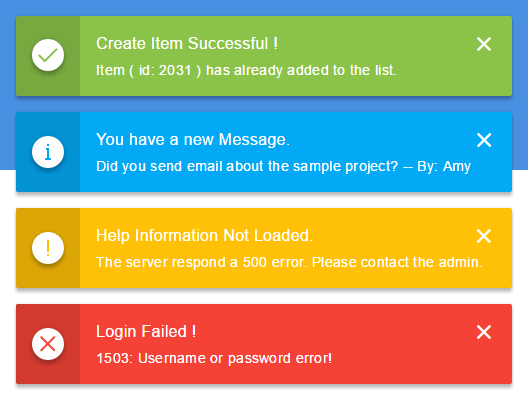Screen dimensions: 528x408
Task: Dismiss the Help Information Not Loaded alert
Action: 484,236
